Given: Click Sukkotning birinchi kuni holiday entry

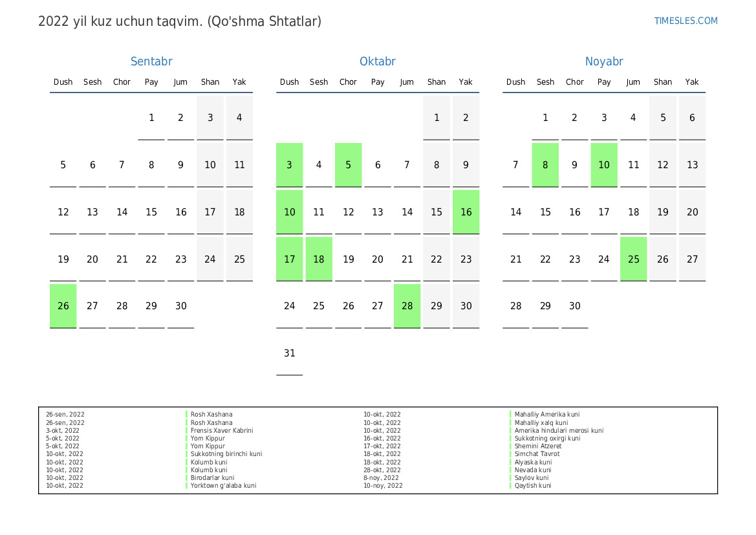Looking at the screenshot, I should (x=226, y=454).
